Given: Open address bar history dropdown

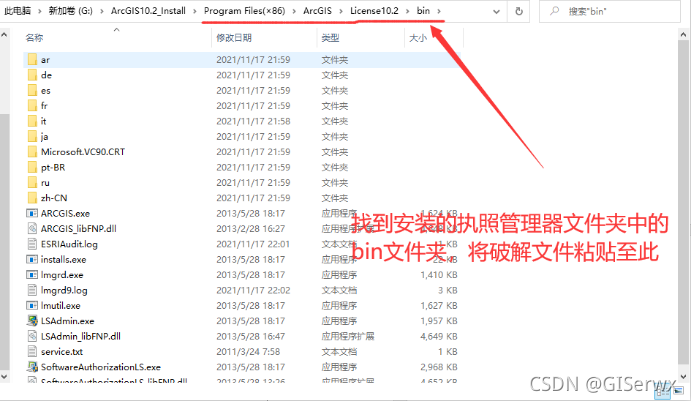Looking at the screenshot, I should (x=496, y=11).
